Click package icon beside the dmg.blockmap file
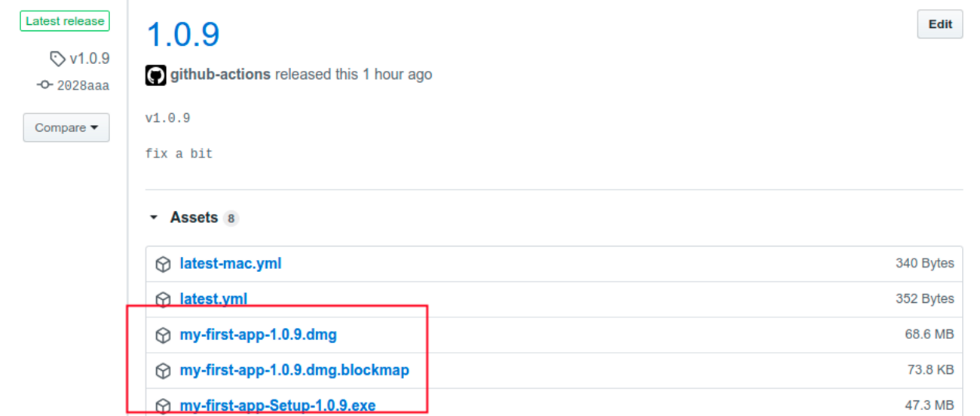The width and height of the screenshot is (980, 416). [x=163, y=371]
